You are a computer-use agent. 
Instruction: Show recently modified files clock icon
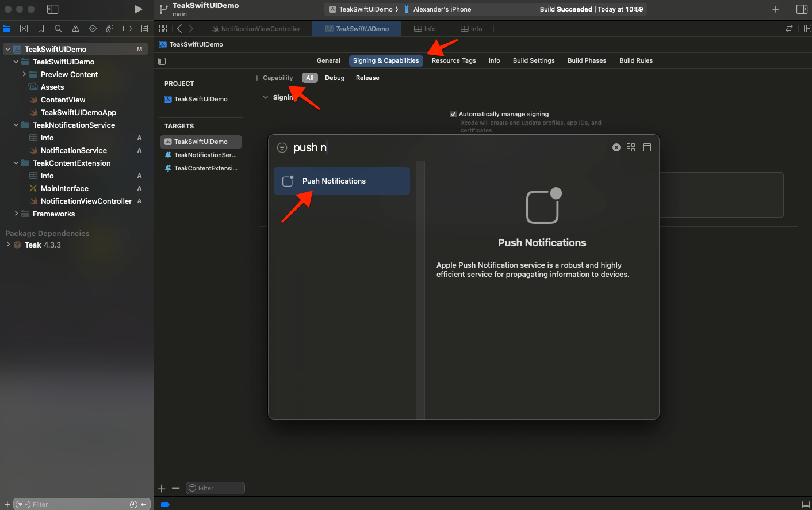coord(133,504)
